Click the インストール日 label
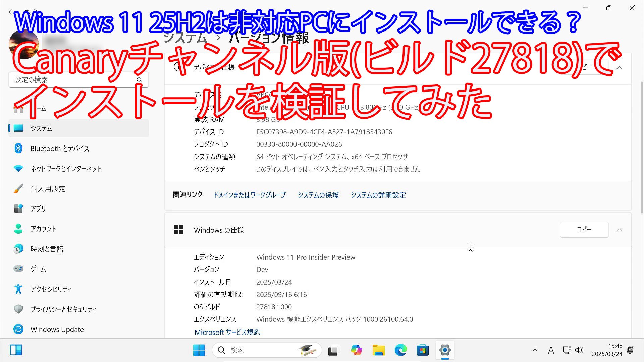 [212, 282]
